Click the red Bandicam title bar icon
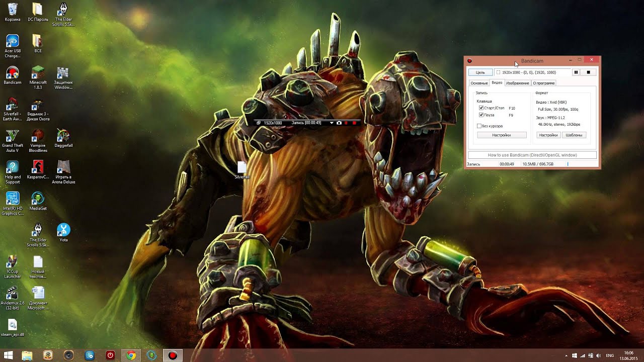The height and width of the screenshot is (362, 644). [x=469, y=61]
